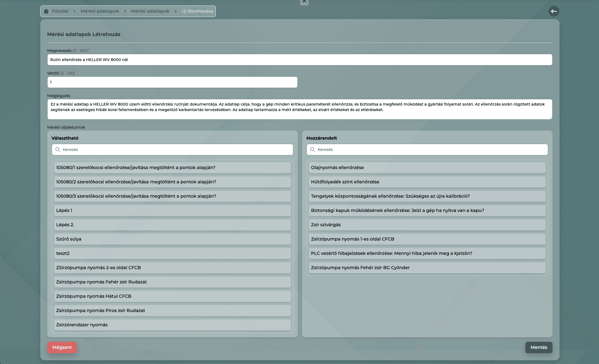The image size is (599, 364).
Task: Select the Lépés 1 list item
Action: (x=172, y=211)
